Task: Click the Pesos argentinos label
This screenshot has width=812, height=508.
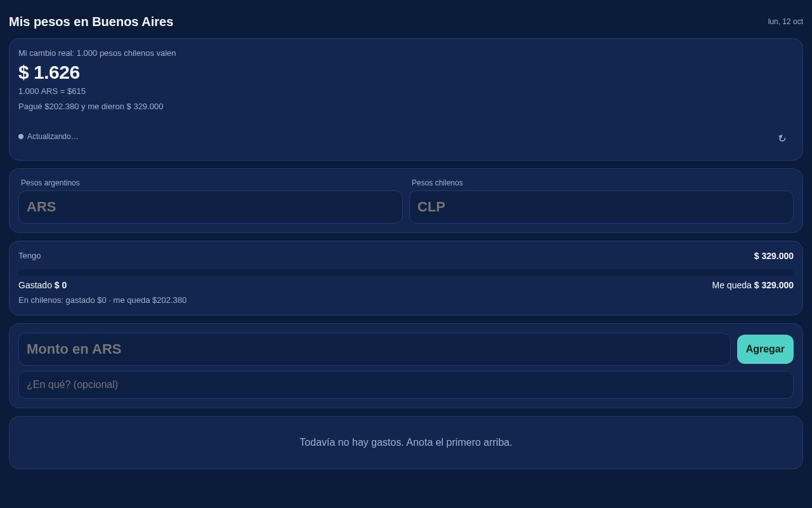Action: point(50,183)
